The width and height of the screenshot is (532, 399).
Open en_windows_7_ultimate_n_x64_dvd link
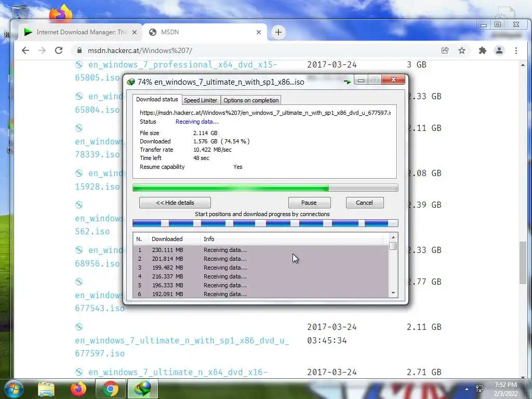click(x=178, y=372)
